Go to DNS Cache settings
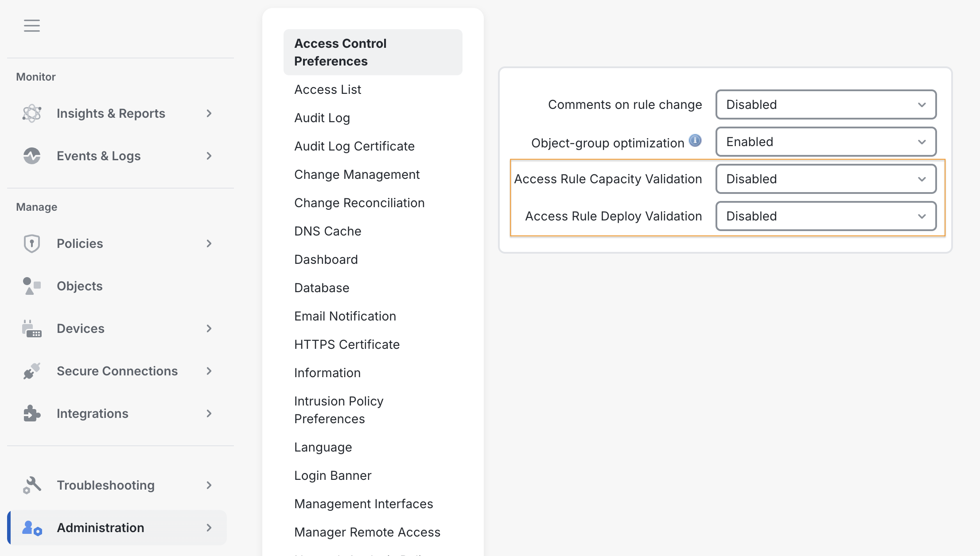 coord(328,231)
